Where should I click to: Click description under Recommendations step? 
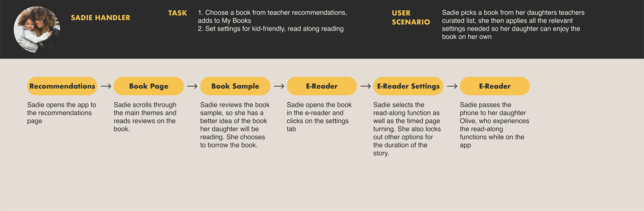point(62,113)
